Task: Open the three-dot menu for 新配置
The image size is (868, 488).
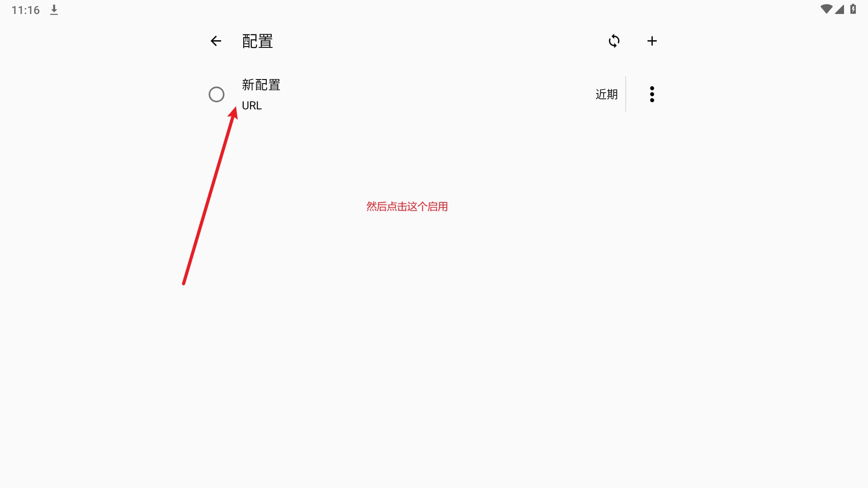Action: pos(652,94)
